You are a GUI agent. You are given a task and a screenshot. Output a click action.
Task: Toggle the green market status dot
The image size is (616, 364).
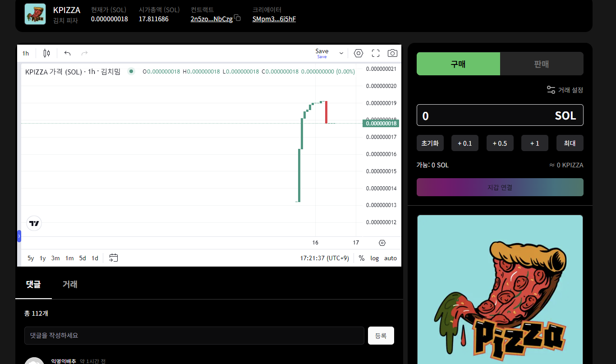131,71
